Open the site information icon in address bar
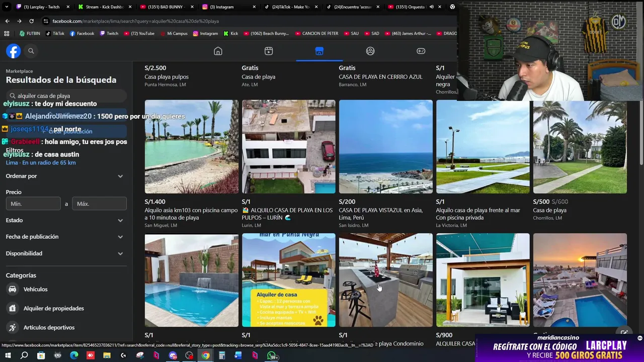644x362 pixels. click(x=46, y=21)
